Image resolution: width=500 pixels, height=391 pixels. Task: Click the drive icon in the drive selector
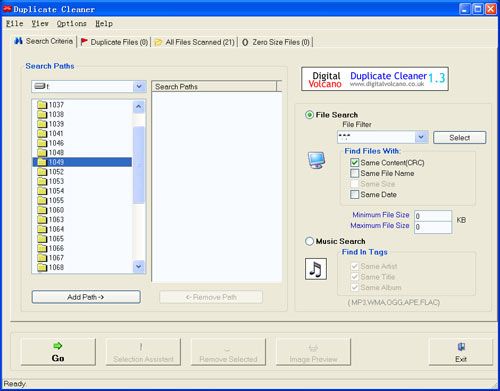click(40, 86)
